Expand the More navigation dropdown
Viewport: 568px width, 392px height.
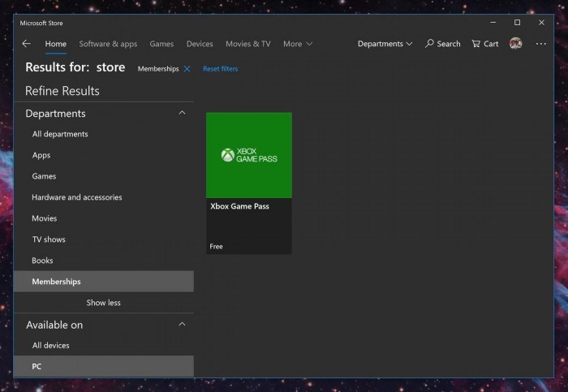[x=298, y=44]
